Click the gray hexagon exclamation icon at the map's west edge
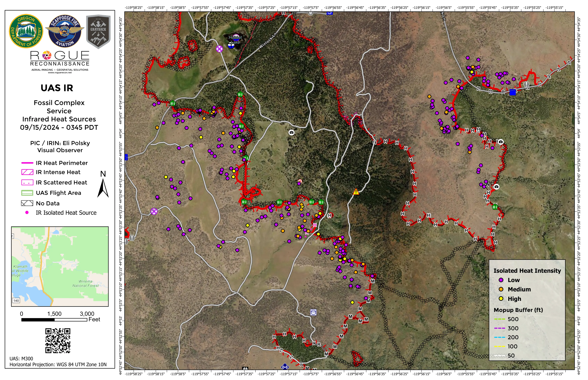588x380 pixels. tap(132, 238)
